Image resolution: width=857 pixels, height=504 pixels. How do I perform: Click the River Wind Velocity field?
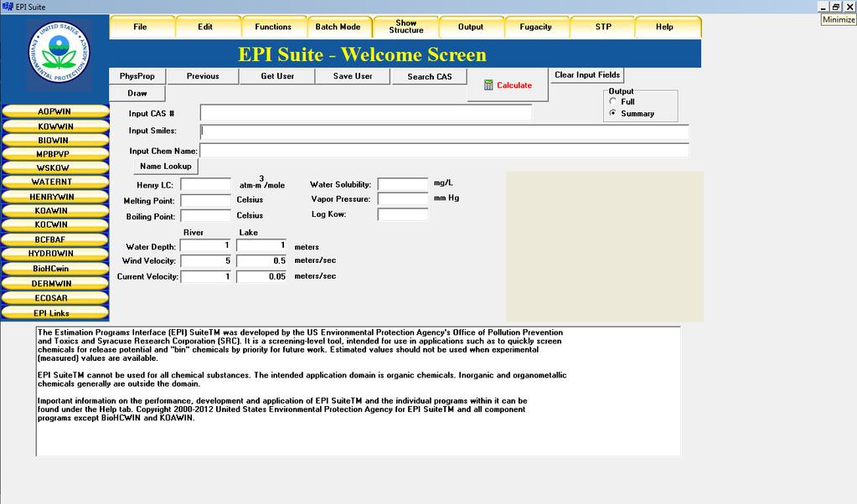coord(205,261)
